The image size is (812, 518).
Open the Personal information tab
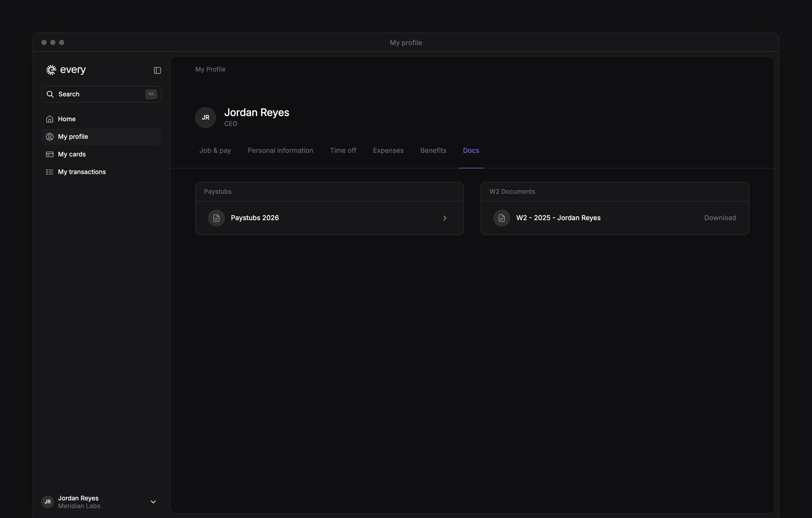coord(281,150)
